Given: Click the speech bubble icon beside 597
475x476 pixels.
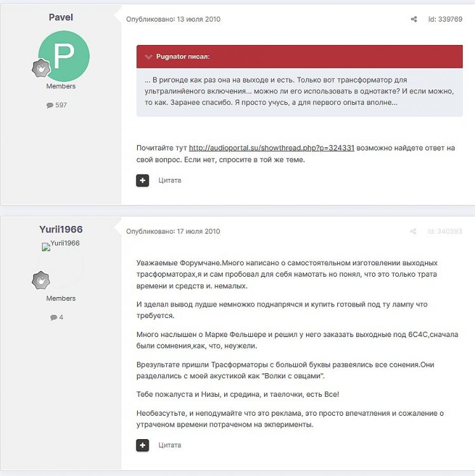Looking at the screenshot, I should [50, 105].
